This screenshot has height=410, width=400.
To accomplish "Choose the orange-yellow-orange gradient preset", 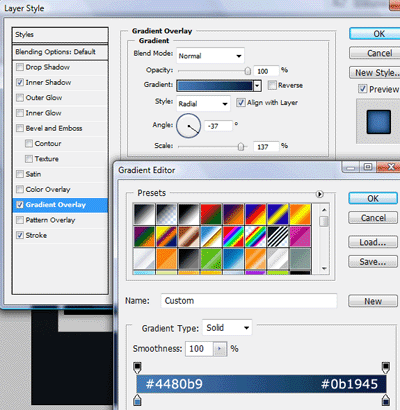I will (x=300, y=214).
